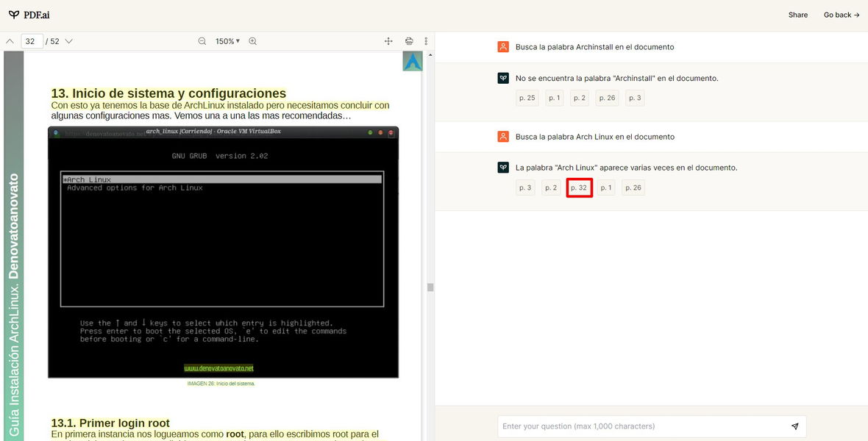
Task: Click the scrollbar up arrow of the PDF viewer
Action: point(430,55)
